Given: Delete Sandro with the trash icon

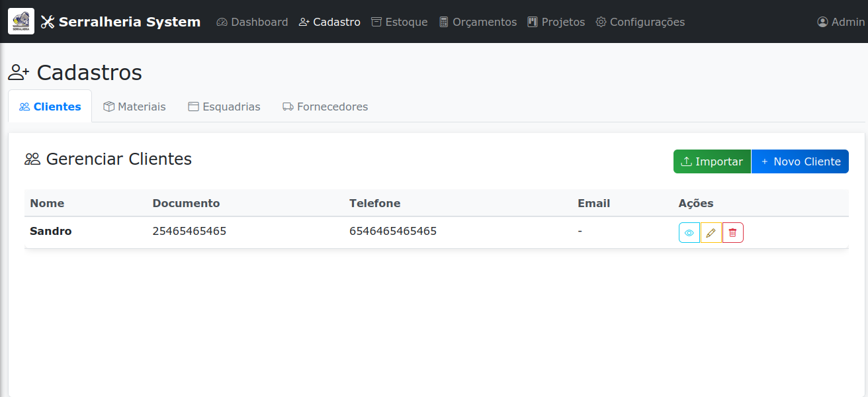Looking at the screenshot, I should click(733, 233).
